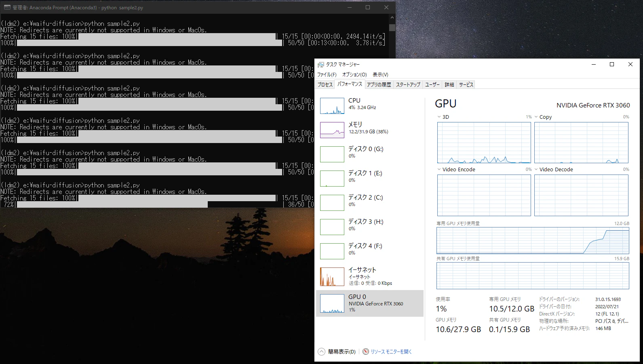Open ディスク 3 (H:) performance entry
The image size is (643, 364).
coord(369,227)
